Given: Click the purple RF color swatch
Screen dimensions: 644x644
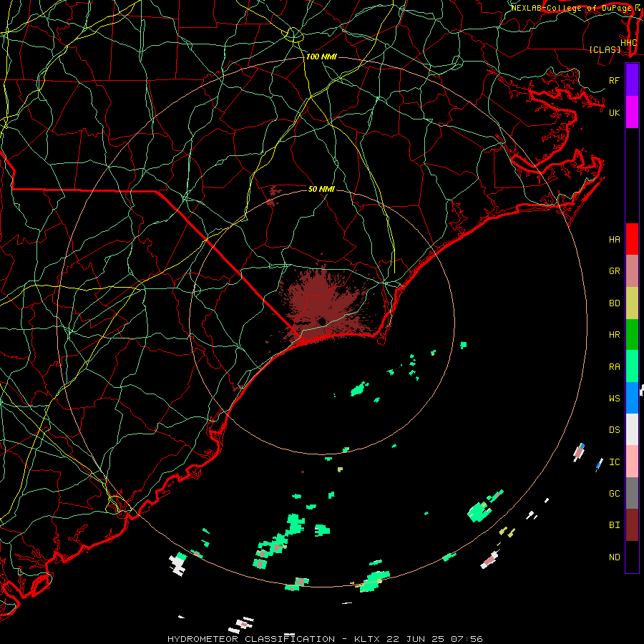Looking at the screenshot, I should pos(632,80).
